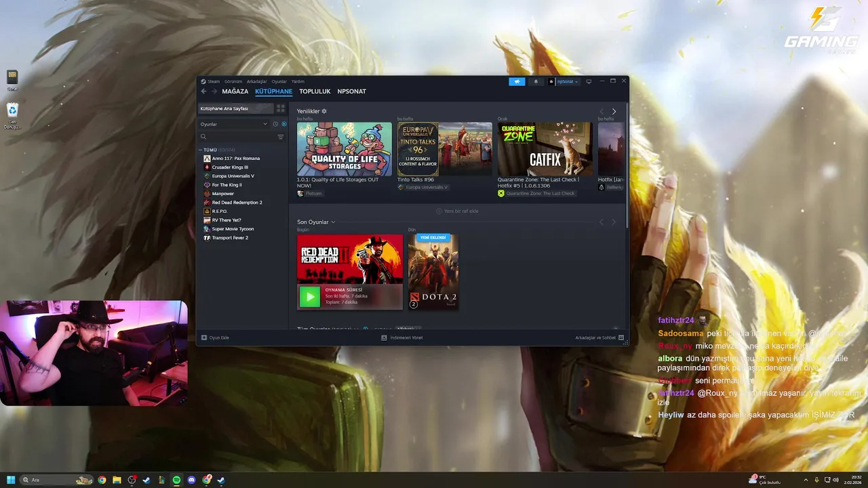The height and width of the screenshot is (488, 868).
Task: Open the Oyunlar category dropdown
Action: (x=233, y=124)
